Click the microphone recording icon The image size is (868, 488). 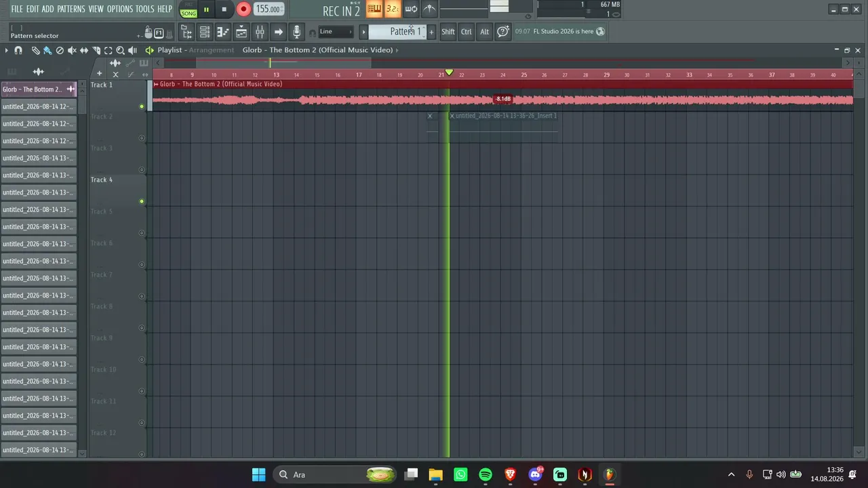coord(296,32)
